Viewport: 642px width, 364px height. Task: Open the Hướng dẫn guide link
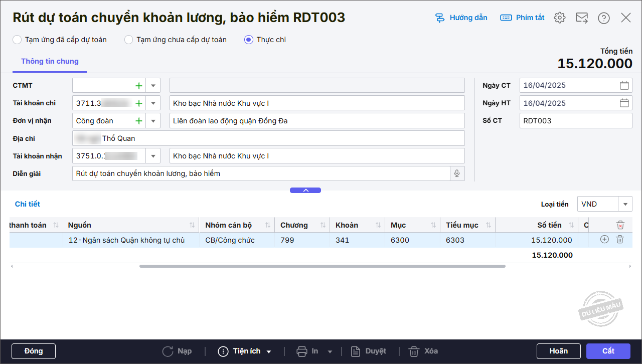point(461,18)
